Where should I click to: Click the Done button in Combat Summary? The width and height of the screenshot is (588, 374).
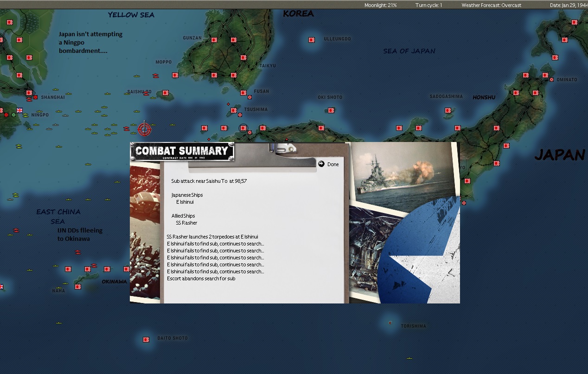click(x=333, y=164)
